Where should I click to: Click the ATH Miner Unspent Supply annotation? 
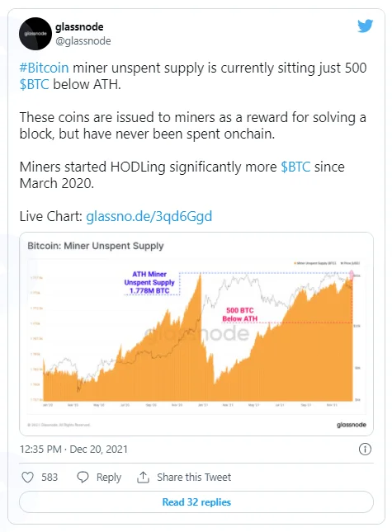tap(149, 282)
